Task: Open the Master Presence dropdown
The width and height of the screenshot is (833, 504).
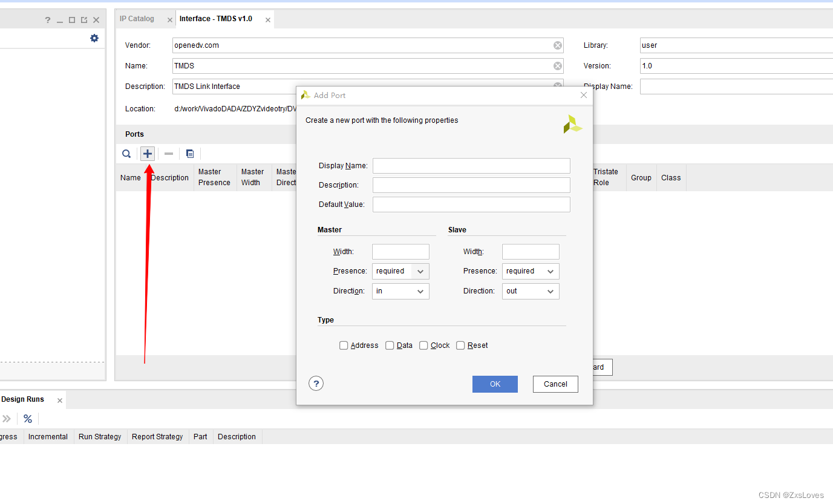Action: [400, 271]
